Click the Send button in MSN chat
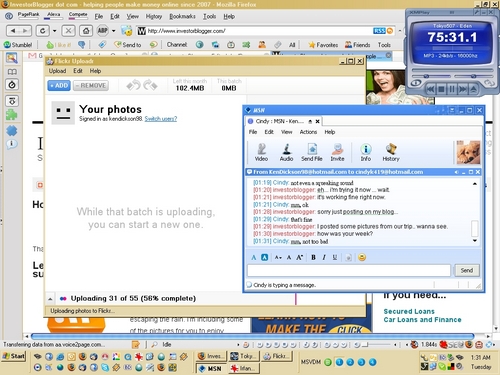Image resolution: width=500 pixels, height=375 pixels. [x=467, y=270]
